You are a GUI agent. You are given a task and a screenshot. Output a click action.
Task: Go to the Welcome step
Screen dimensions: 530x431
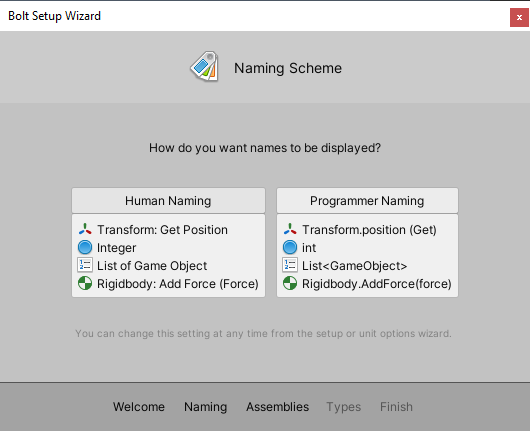tap(139, 407)
